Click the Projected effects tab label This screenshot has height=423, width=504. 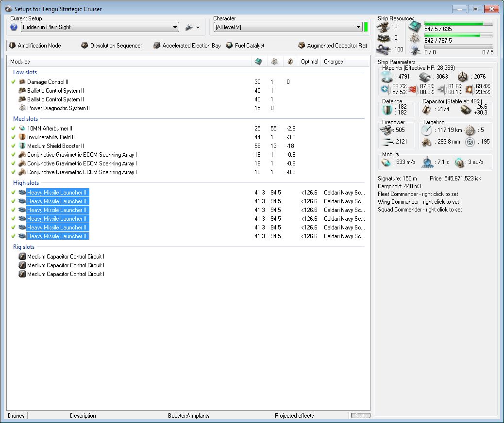pos(294,416)
